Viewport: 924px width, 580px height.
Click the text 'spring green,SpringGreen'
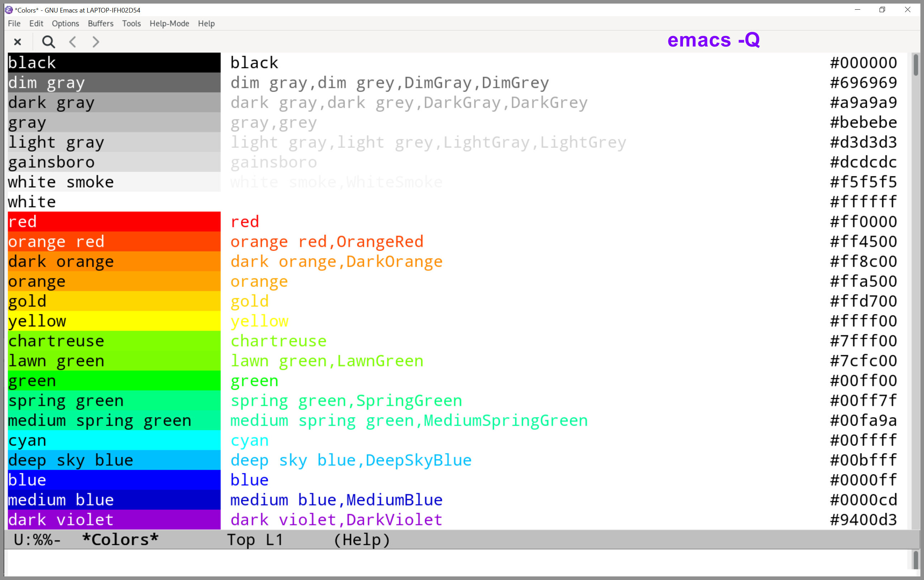[346, 401]
